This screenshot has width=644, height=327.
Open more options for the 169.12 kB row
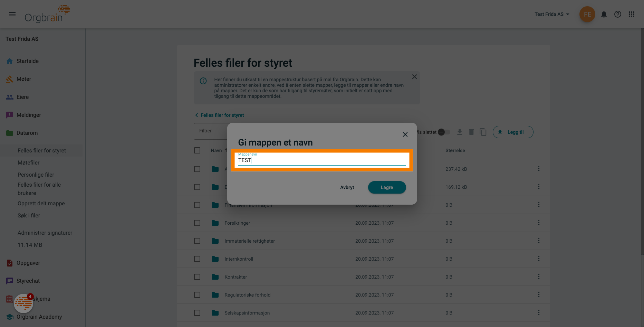539,187
